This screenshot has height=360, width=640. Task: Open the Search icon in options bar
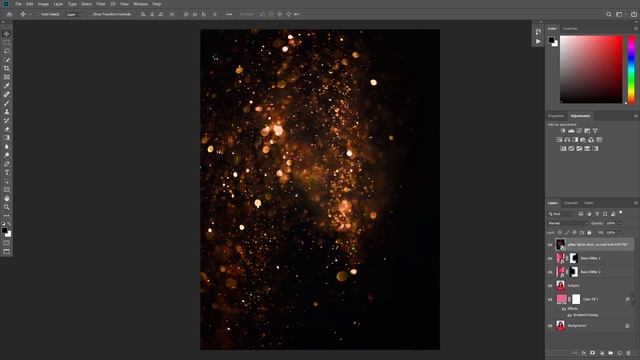pos(609,14)
